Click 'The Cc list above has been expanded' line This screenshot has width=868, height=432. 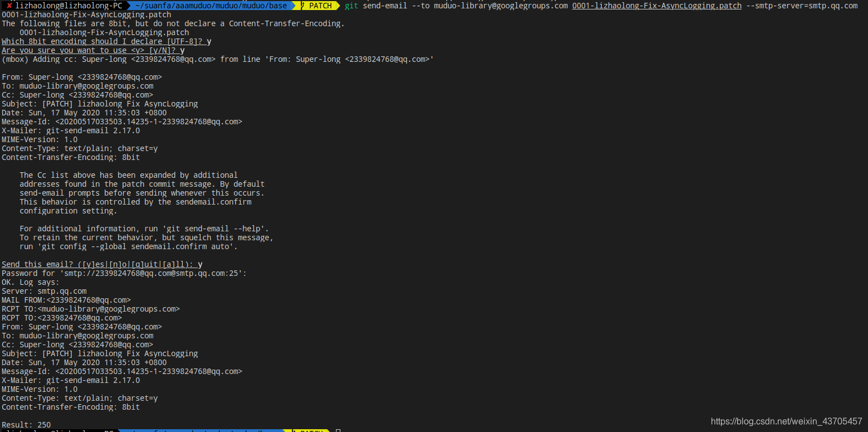(x=129, y=175)
